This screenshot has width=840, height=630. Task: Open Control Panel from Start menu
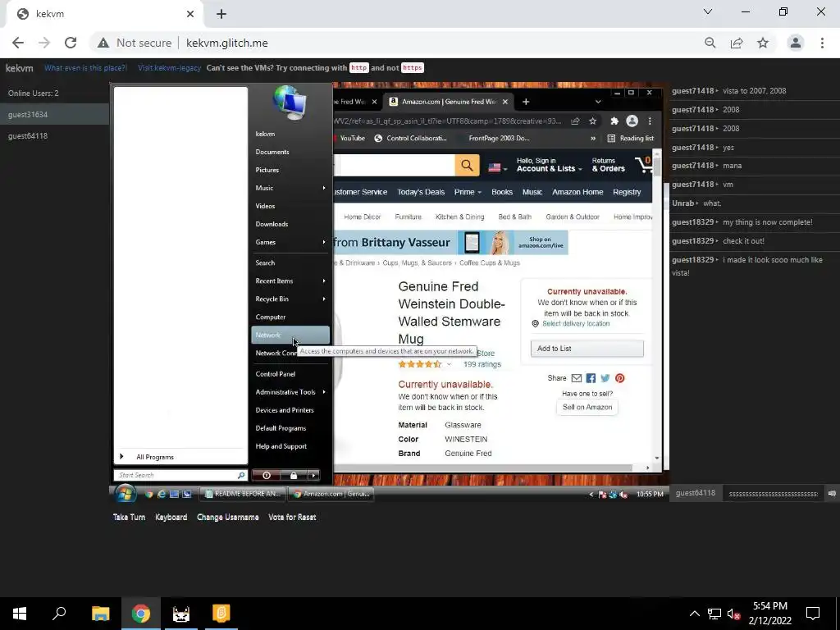click(276, 374)
